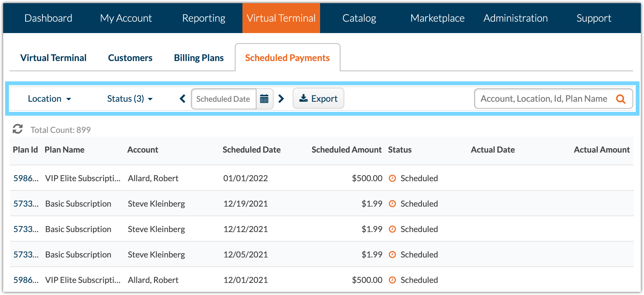644x295 pixels.
Task: Open the My Account menu
Action: 126,18
